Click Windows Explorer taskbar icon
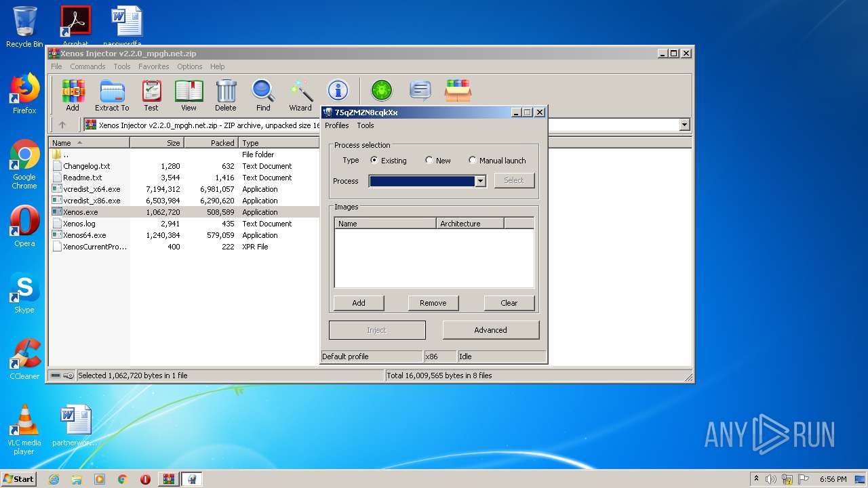Viewport: 868px width, 488px height. click(x=77, y=479)
